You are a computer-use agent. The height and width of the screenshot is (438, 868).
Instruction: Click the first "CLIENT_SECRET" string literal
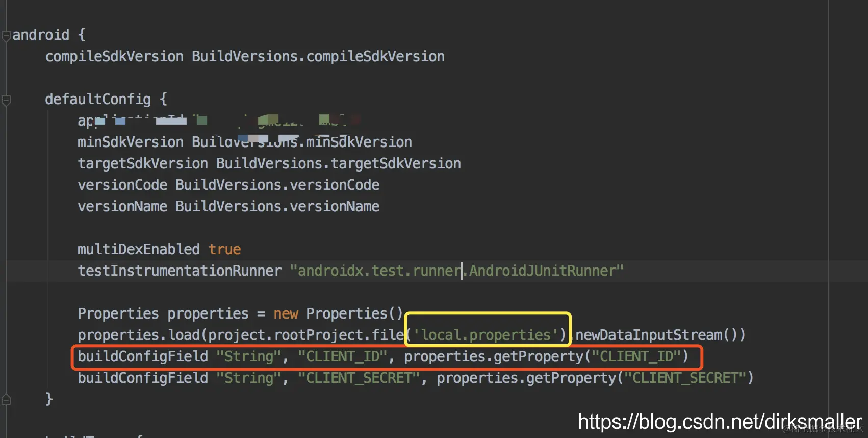(359, 378)
